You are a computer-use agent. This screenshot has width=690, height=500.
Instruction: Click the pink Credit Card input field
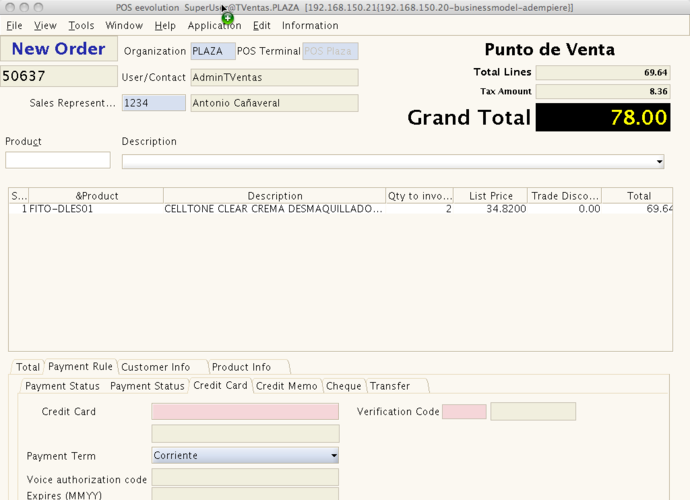(245, 412)
